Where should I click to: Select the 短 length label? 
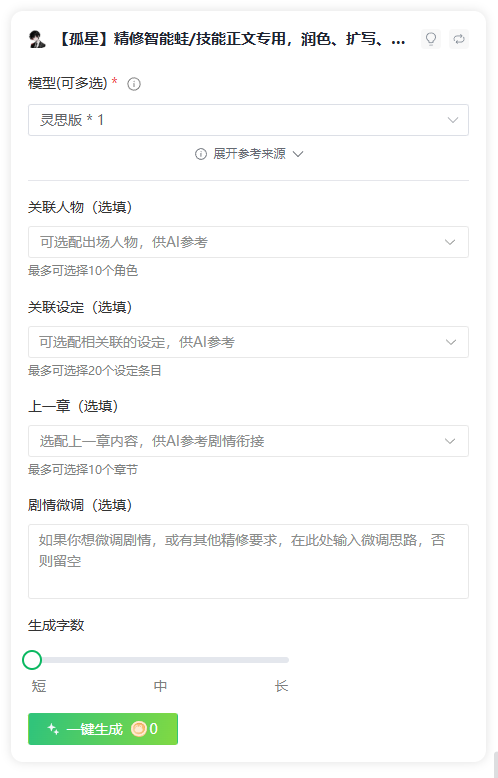coord(39,686)
